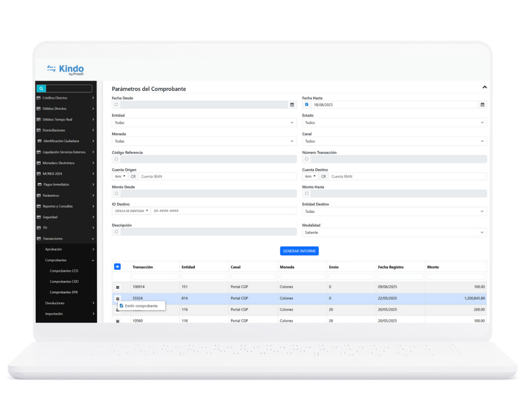Open Fecha Hasta calendar picker icon
Screen dimensions: 525x420
tap(482, 105)
